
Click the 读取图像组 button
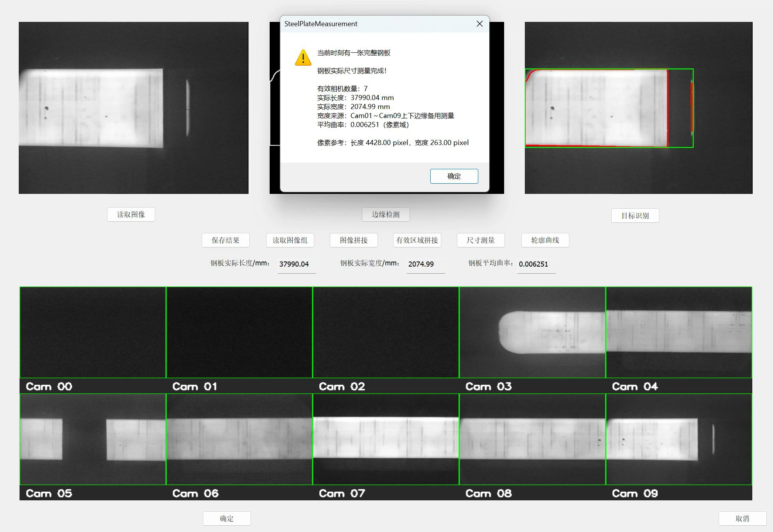[x=290, y=240]
